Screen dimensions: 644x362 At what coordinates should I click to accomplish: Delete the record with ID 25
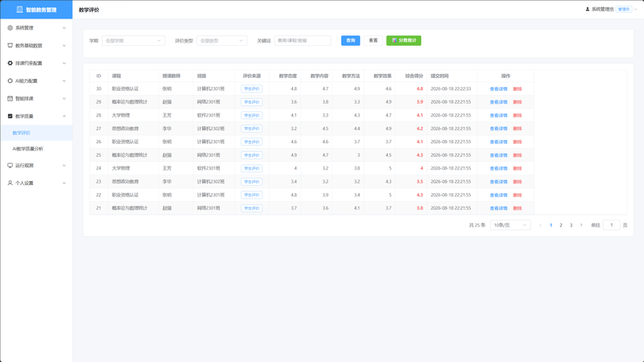517,155
